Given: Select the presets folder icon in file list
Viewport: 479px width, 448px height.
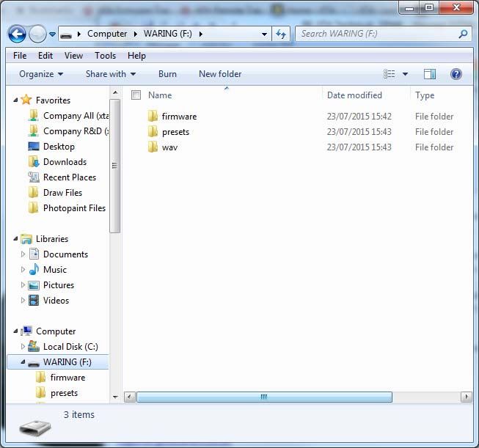Looking at the screenshot, I should pyautogui.click(x=153, y=131).
